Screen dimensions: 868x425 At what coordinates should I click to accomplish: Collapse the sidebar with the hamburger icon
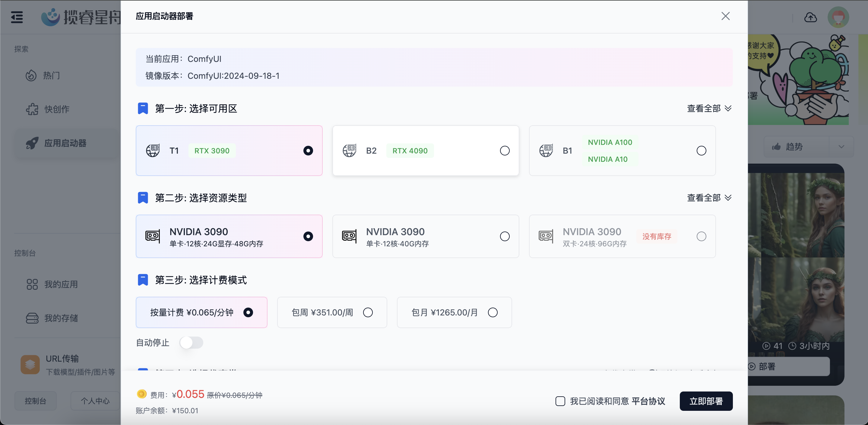click(17, 17)
